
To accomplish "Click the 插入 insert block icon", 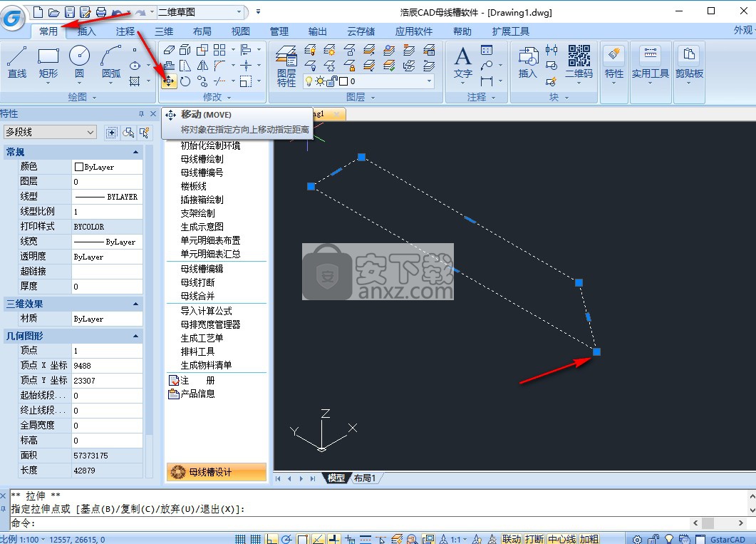I will (528, 63).
